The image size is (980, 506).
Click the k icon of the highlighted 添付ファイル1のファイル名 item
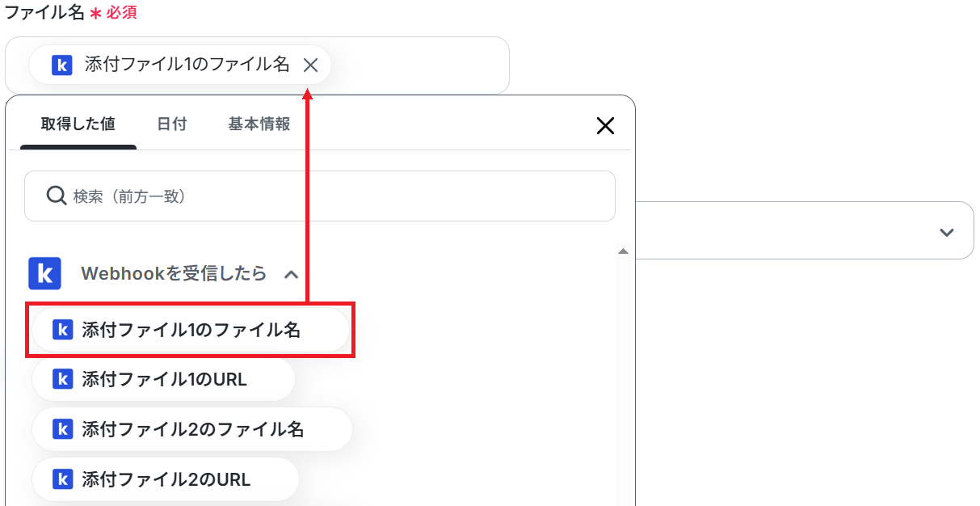(62, 330)
